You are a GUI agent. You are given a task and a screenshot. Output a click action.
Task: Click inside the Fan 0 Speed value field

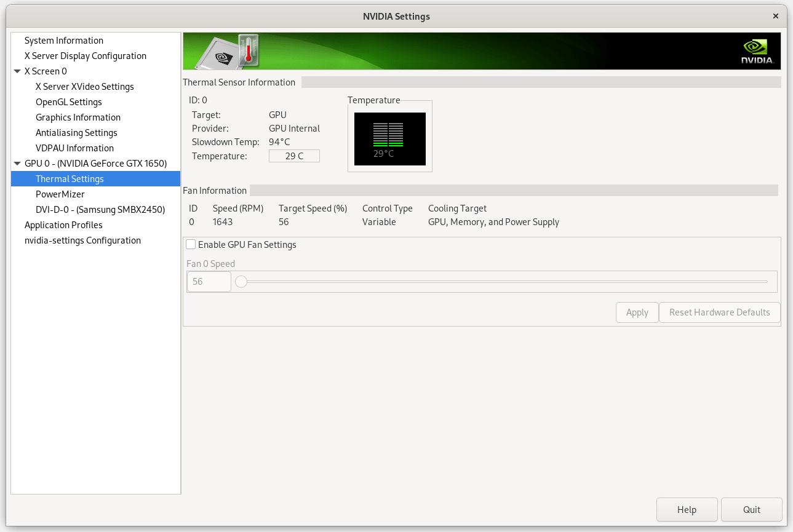tap(209, 281)
